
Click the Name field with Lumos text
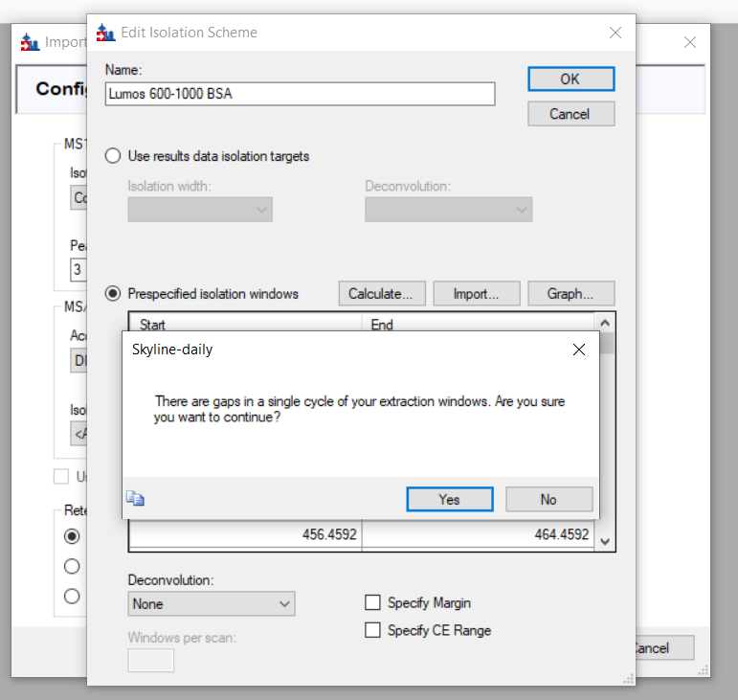pos(301,94)
